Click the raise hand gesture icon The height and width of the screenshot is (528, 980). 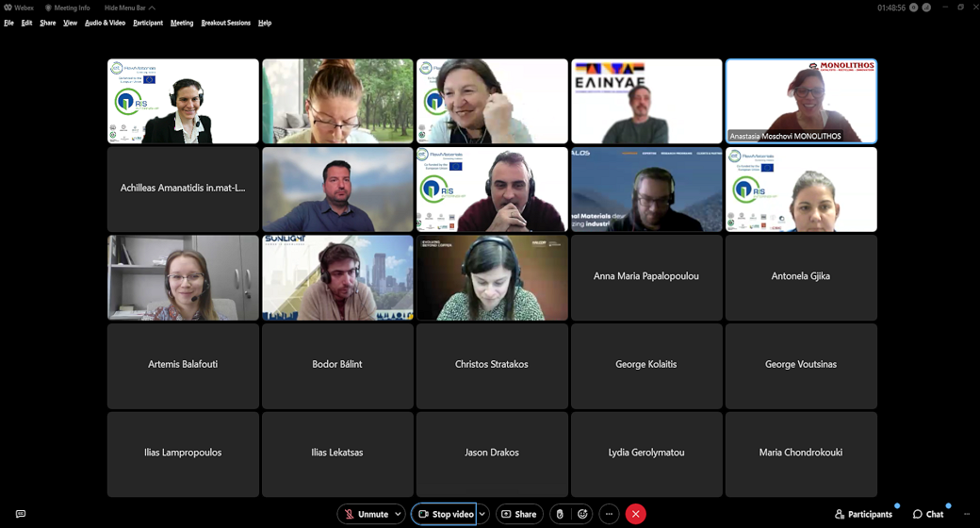[x=560, y=514]
